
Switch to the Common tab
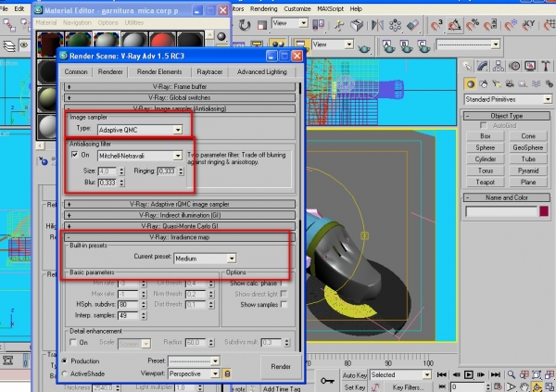[76, 71]
